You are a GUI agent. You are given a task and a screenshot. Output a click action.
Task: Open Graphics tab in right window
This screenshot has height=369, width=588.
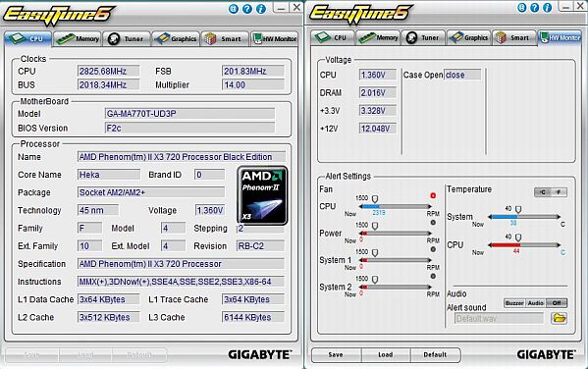pyautogui.click(x=469, y=37)
